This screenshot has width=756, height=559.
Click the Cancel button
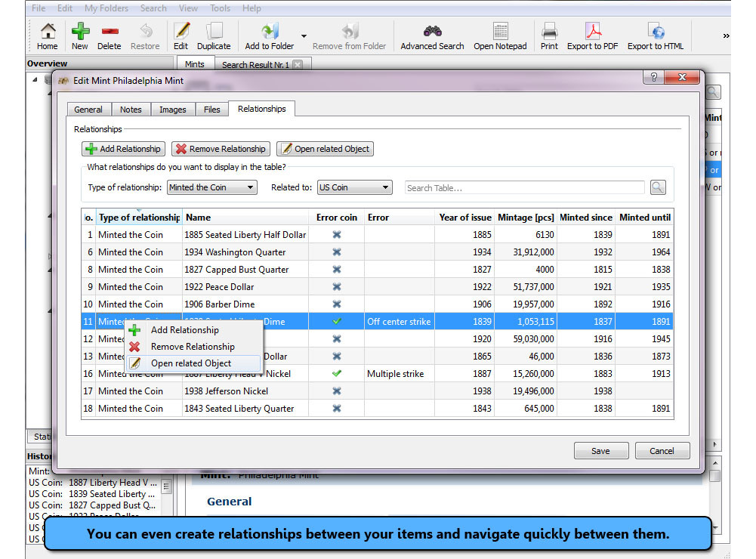662,450
